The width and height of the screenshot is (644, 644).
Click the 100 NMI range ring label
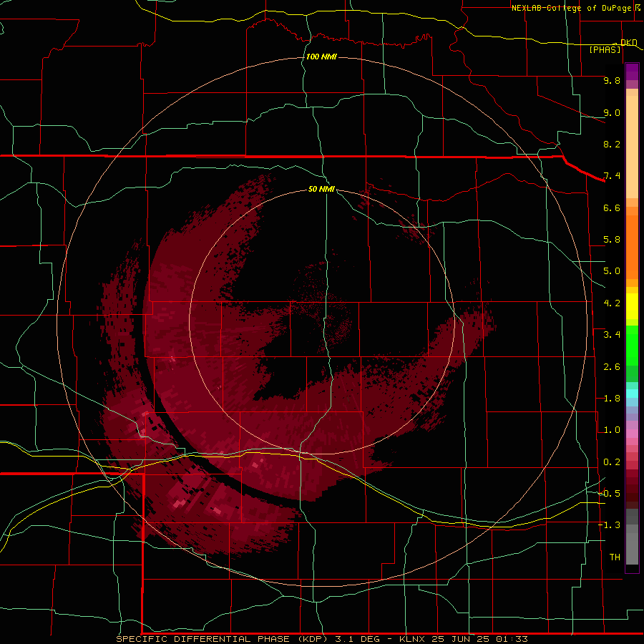pos(321,57)
